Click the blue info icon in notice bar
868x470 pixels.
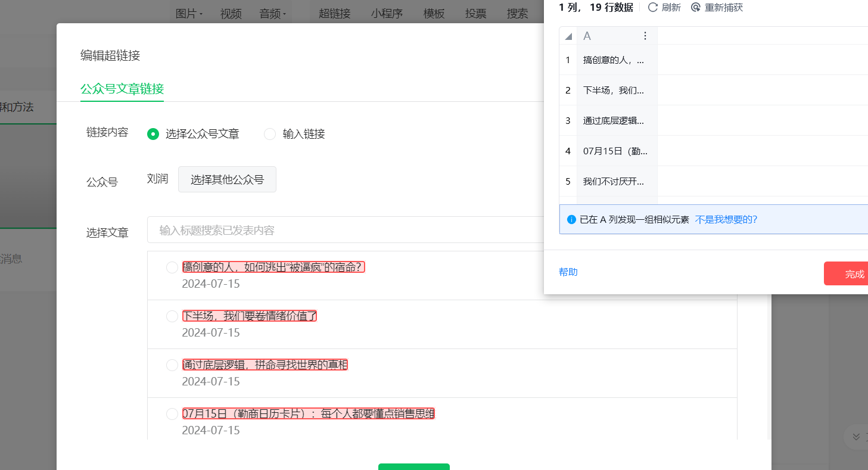tap(572, 219)
